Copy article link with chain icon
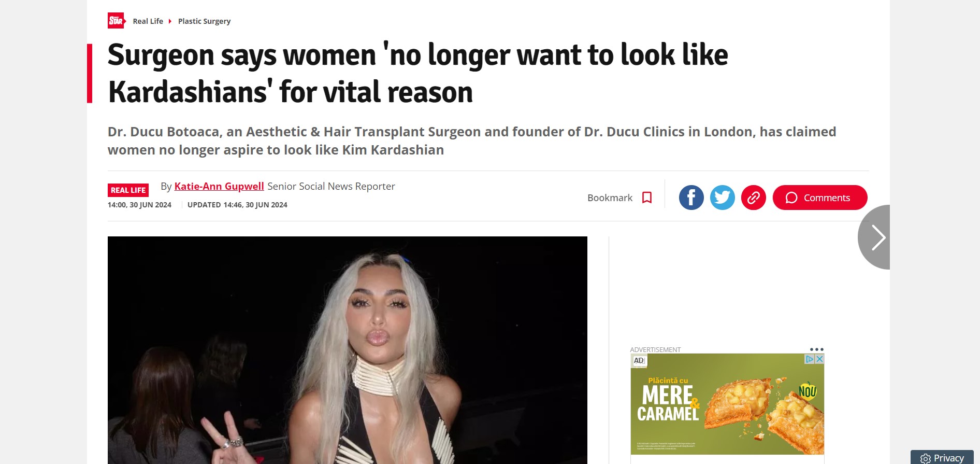 (x=753, y=198)
